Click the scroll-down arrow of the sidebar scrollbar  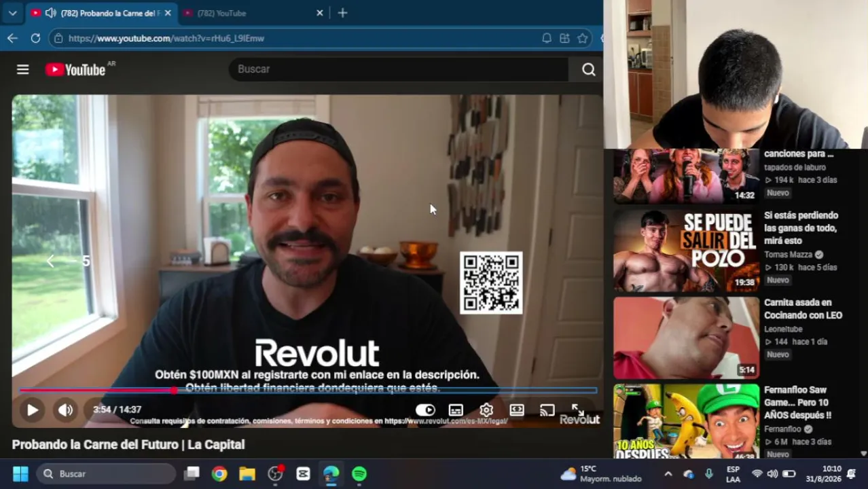pyautogui.click(x=864, y=454)
